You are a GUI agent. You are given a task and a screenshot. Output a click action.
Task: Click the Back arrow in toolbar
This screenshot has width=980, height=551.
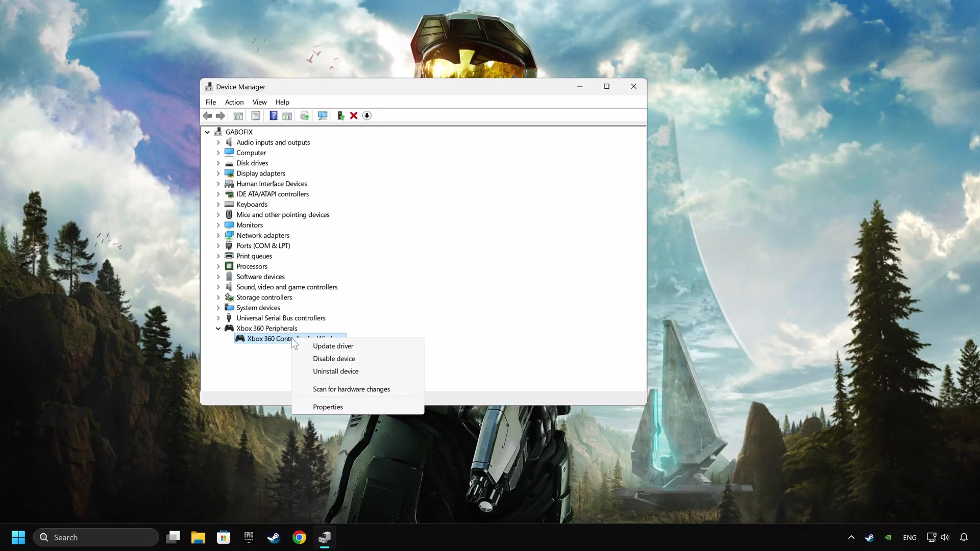click(207, 116)
